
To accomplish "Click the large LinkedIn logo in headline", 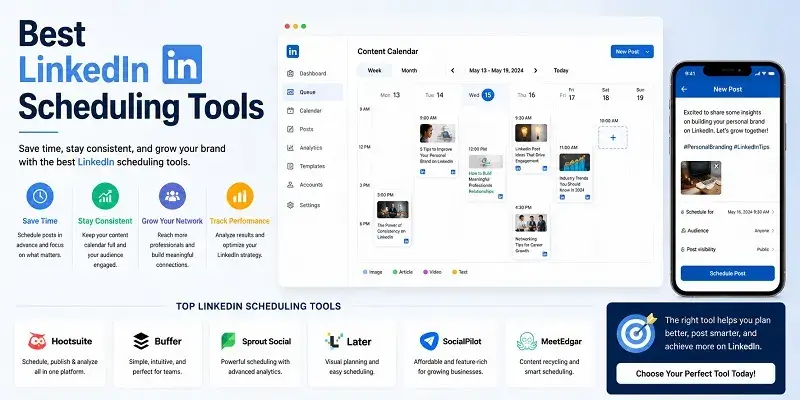I will tap(182, 64).
